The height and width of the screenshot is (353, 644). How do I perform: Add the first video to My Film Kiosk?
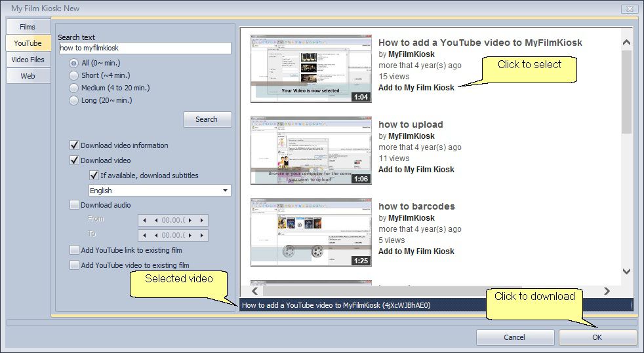click(416, 88)
